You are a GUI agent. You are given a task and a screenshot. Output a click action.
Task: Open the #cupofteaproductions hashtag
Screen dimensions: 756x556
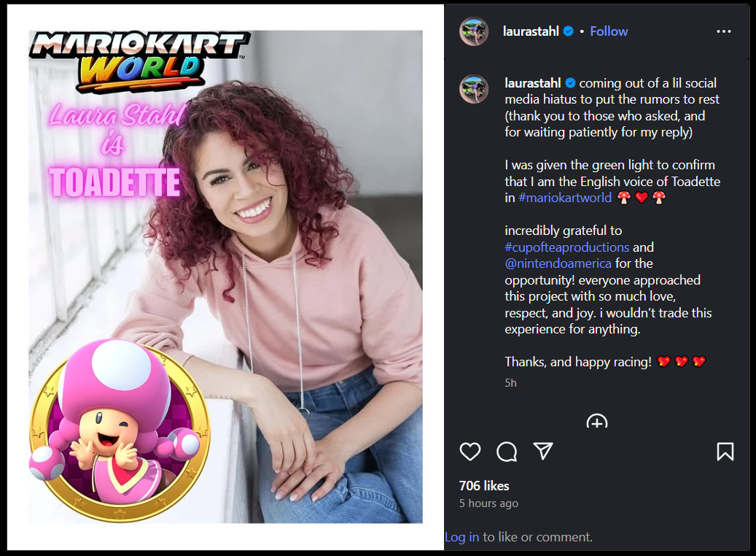point(566,247)
